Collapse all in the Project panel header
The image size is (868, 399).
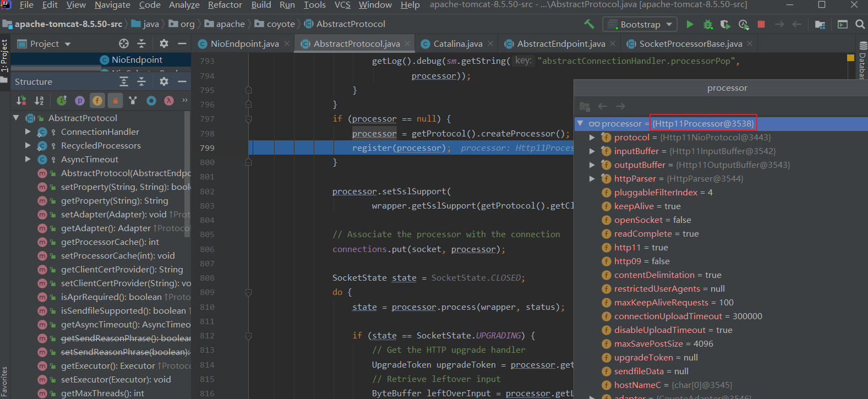tap(141, 43)
